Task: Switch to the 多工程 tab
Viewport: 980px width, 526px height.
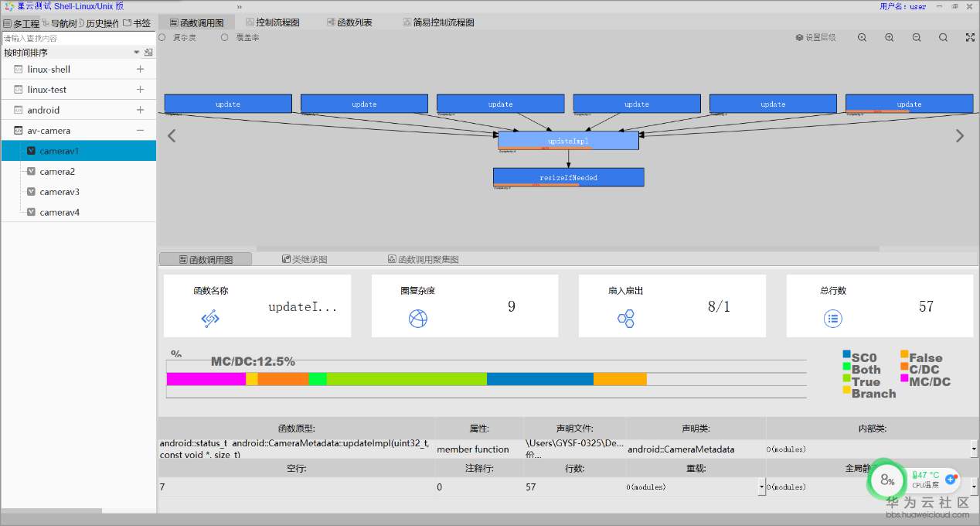Action: (21, 23)
